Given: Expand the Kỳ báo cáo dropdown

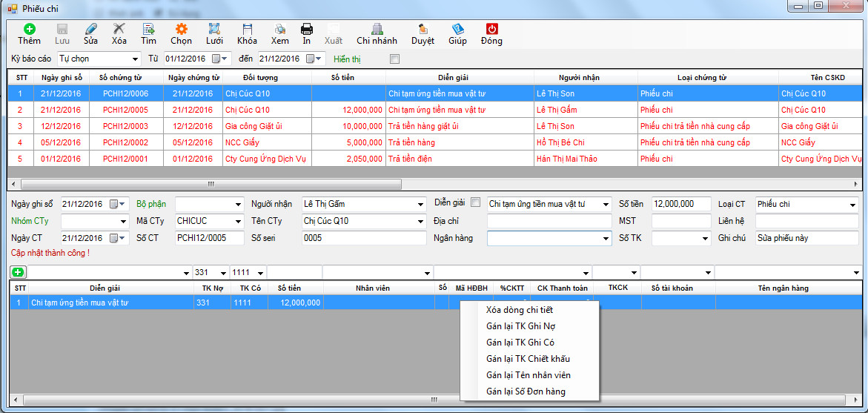Looking at the screenshot, I should (x=136, y=59).
